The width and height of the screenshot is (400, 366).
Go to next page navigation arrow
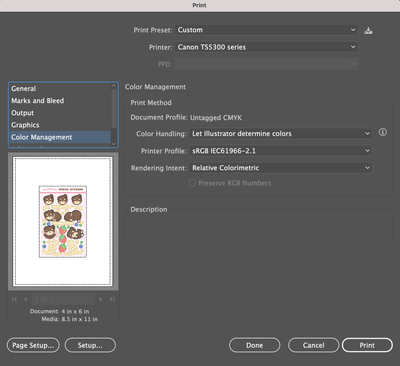(101, 299)
